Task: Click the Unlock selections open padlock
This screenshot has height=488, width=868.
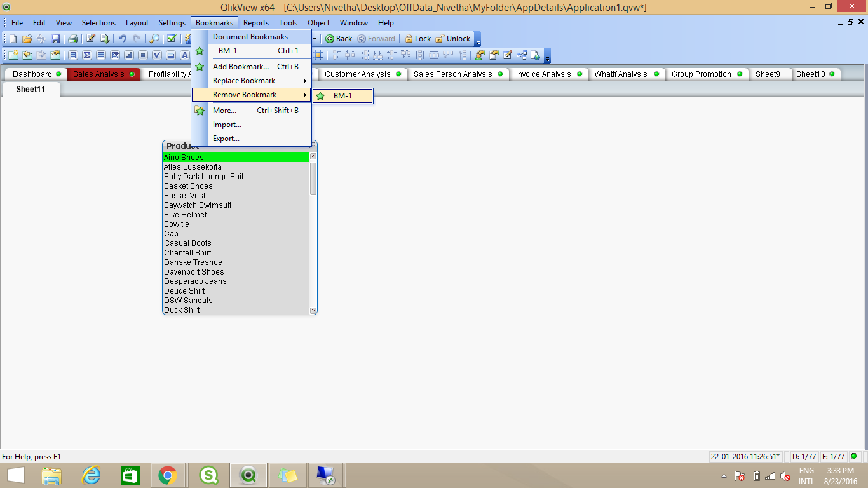Action: 453,39
